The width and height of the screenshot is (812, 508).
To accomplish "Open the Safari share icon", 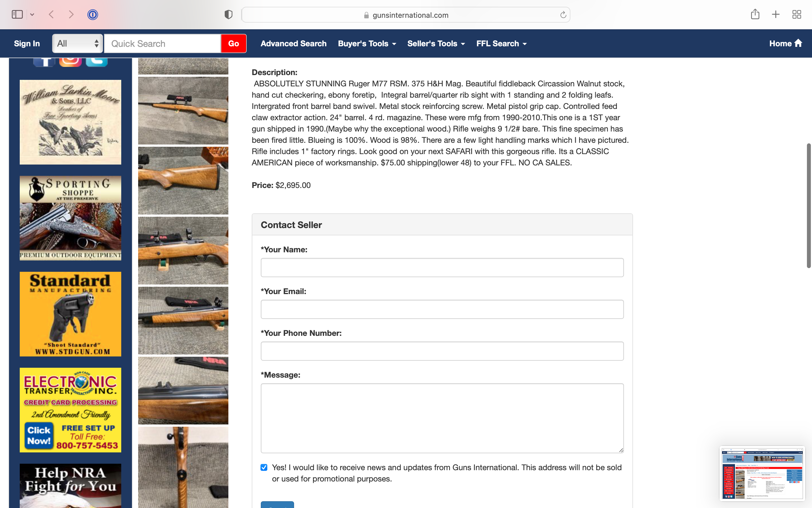I will [x=755, y=14].
